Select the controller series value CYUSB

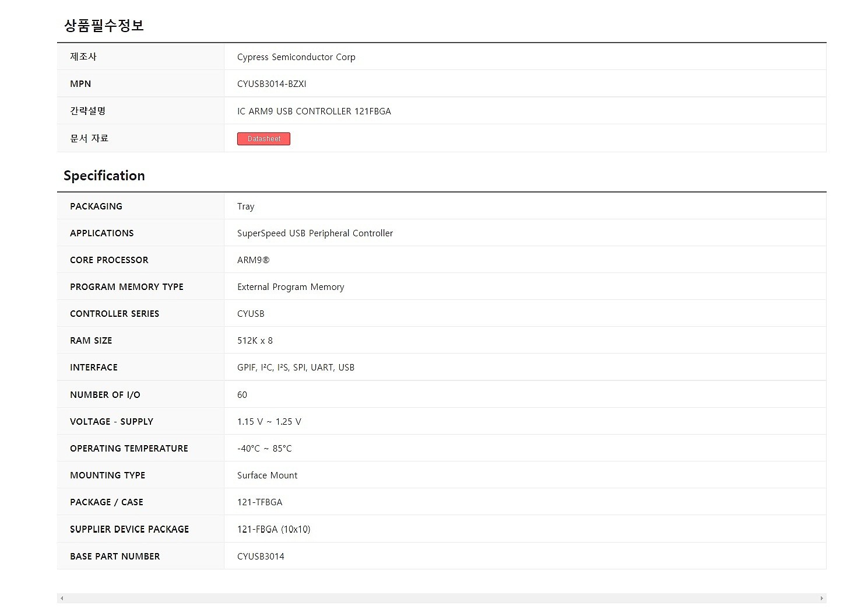pyautogui.click(x=251, y=314)
